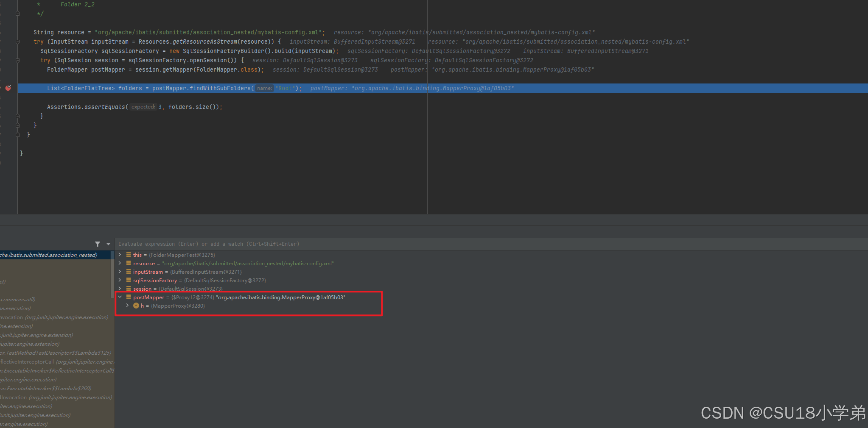Collapse the postMapper variable node

point(120,297)
